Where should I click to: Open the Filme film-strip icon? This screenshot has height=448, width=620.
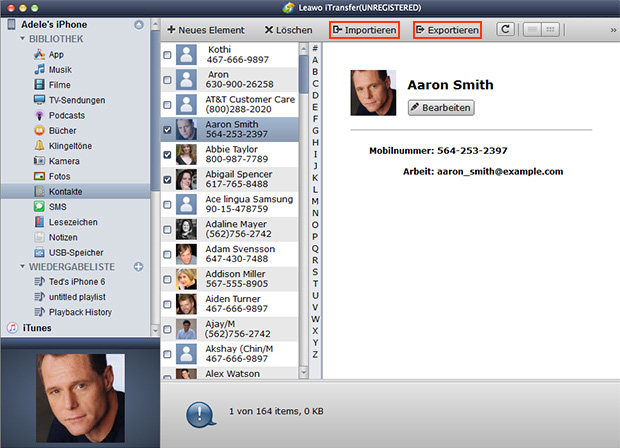point(39,85)
